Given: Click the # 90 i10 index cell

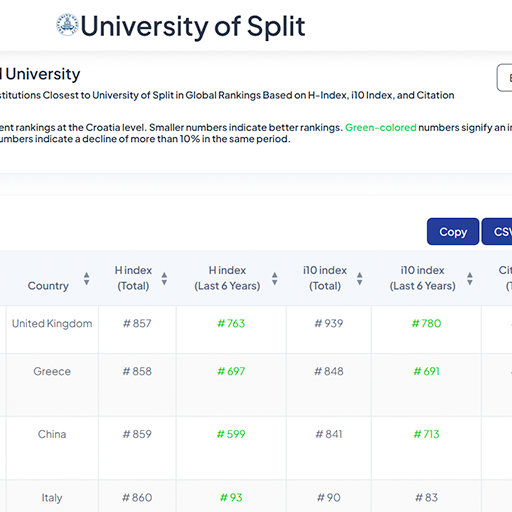Looking at the screenshot, I should pos(329,496).
